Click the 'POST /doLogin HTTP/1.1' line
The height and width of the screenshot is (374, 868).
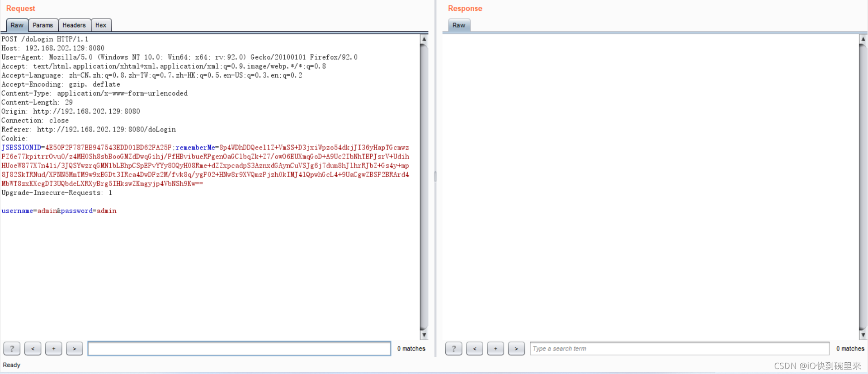click(x=45, y=39)
